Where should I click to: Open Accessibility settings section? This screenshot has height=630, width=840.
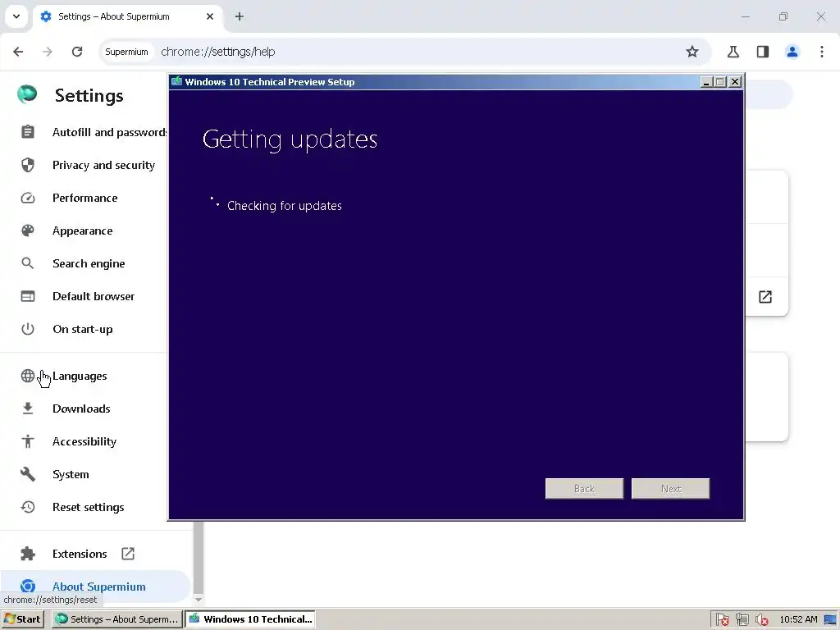pos(84,441)
